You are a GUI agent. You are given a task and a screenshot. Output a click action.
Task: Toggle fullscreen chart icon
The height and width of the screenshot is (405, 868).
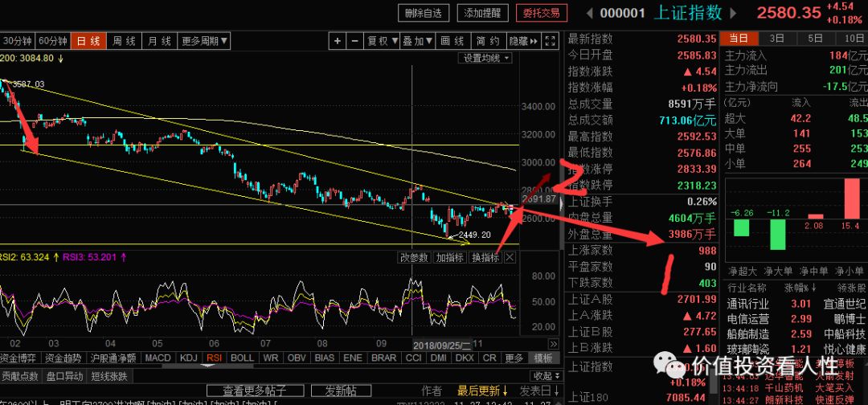pos(550,41)
